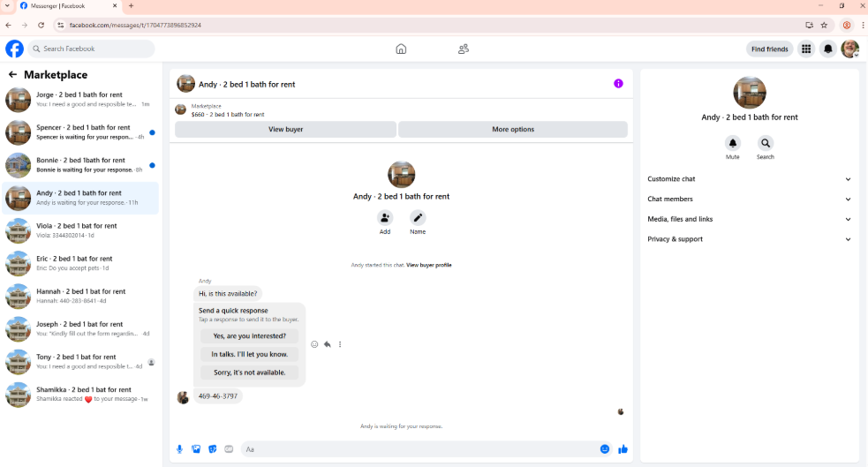The width and height of the screenshot is (868, 467).
Task: Open a new browser tab
Action: (132, 5)
